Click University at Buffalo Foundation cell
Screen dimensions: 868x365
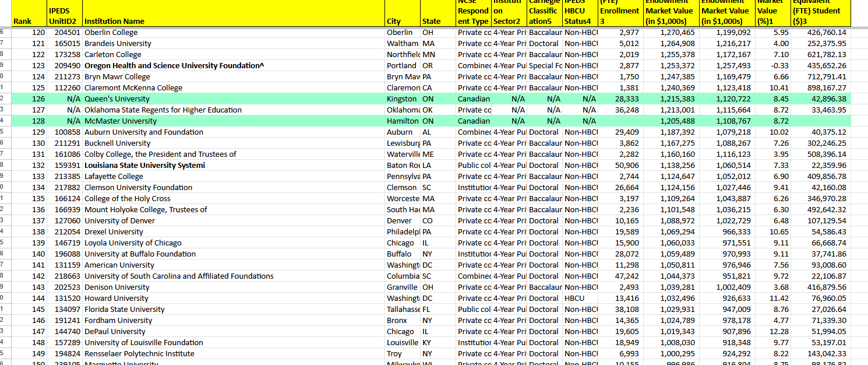(234, 254)
